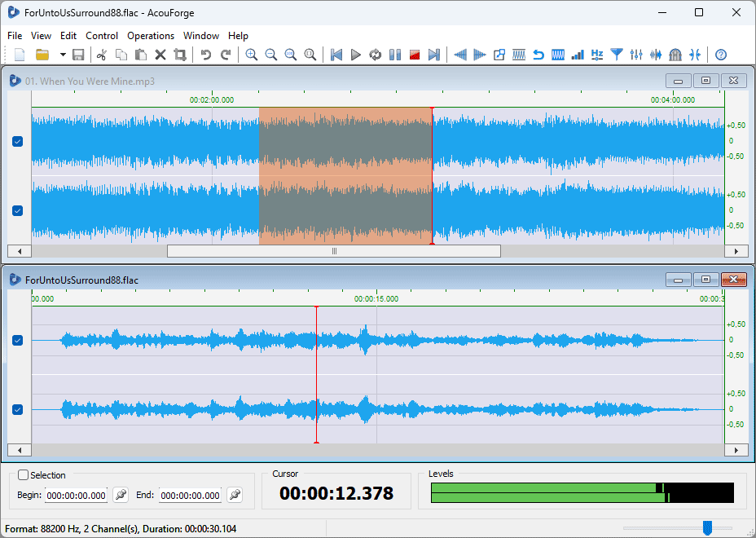Click the left scroll arrow in When You Were Mine

[x=20, y=251]
